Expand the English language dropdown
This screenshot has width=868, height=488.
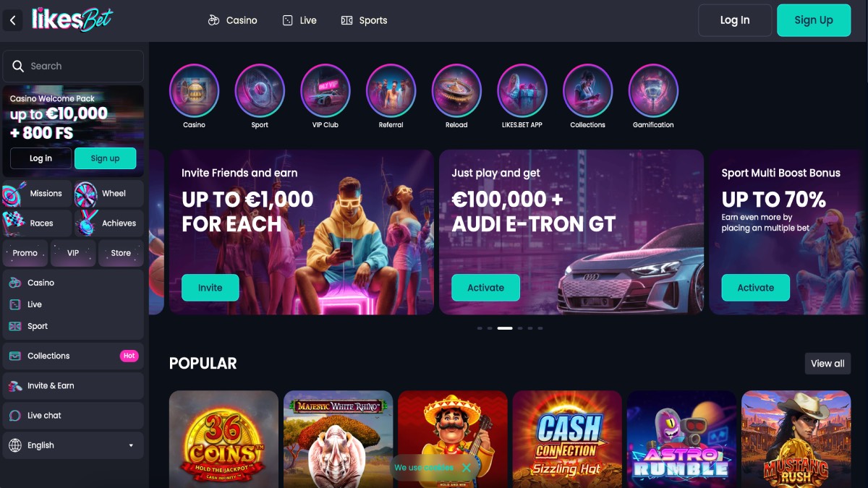[x=73, y=445]
